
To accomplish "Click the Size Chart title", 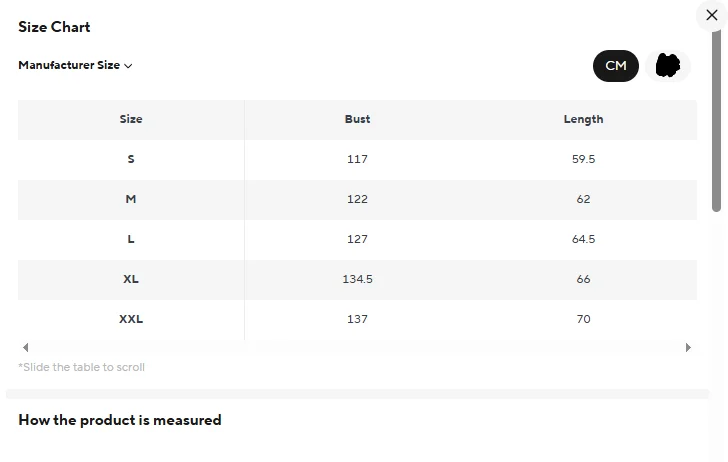I will pos(54,27).
